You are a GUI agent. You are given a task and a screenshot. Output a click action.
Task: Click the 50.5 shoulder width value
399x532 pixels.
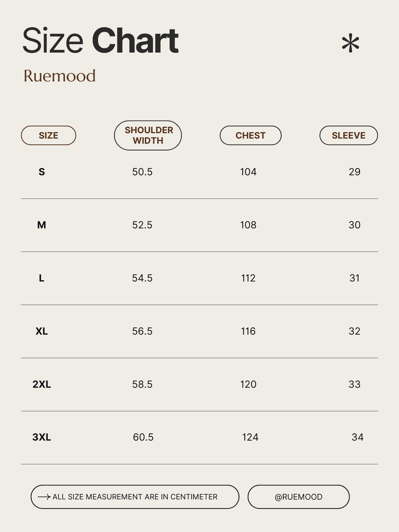(142, 172)
